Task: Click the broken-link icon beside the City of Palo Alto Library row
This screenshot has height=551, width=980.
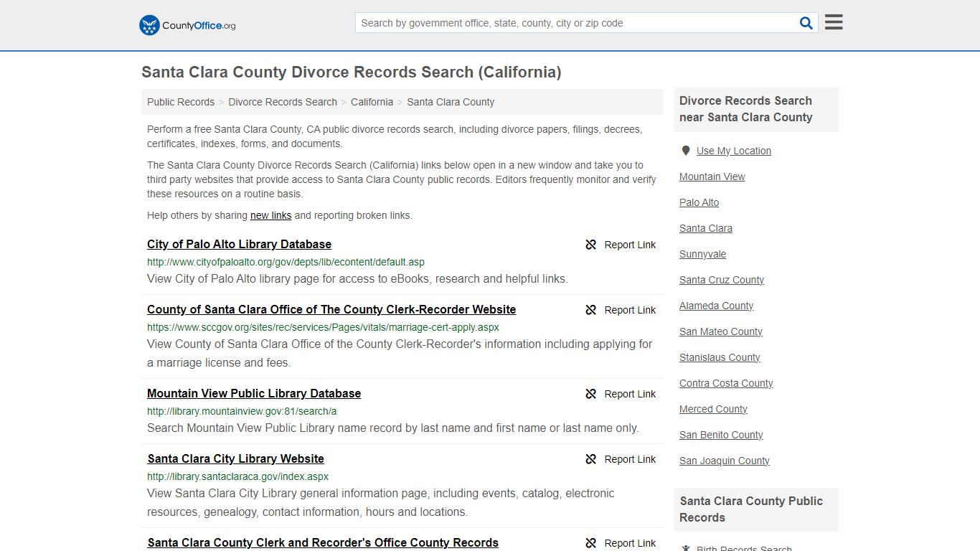Action: [x=591, y=245]
